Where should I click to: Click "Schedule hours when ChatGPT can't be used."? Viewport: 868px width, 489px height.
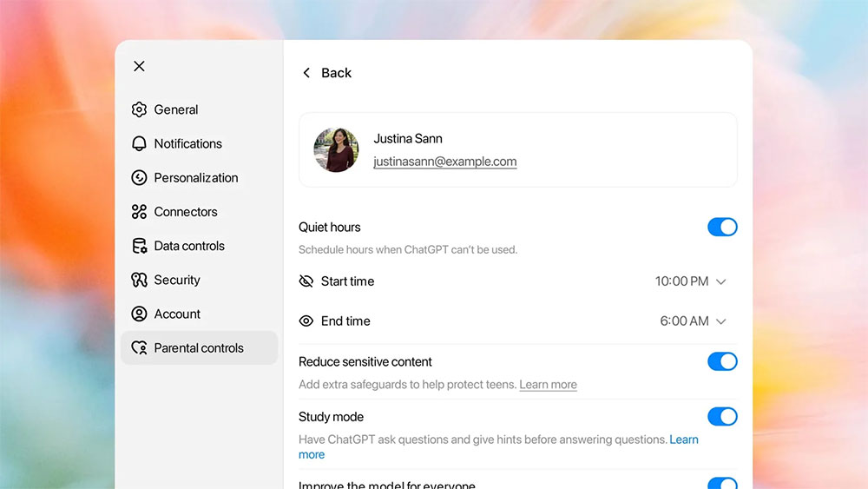(408, 250)
